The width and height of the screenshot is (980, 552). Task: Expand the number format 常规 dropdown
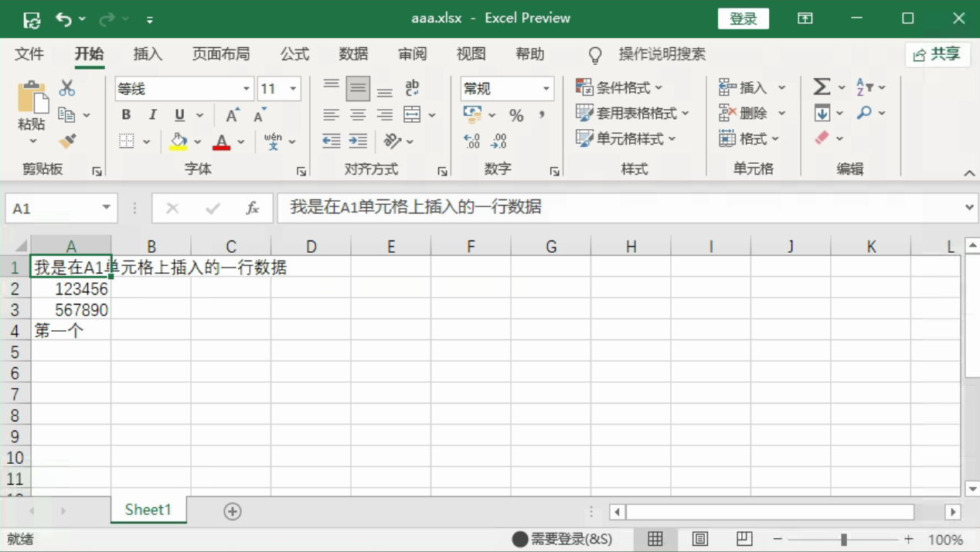(546, 89)
